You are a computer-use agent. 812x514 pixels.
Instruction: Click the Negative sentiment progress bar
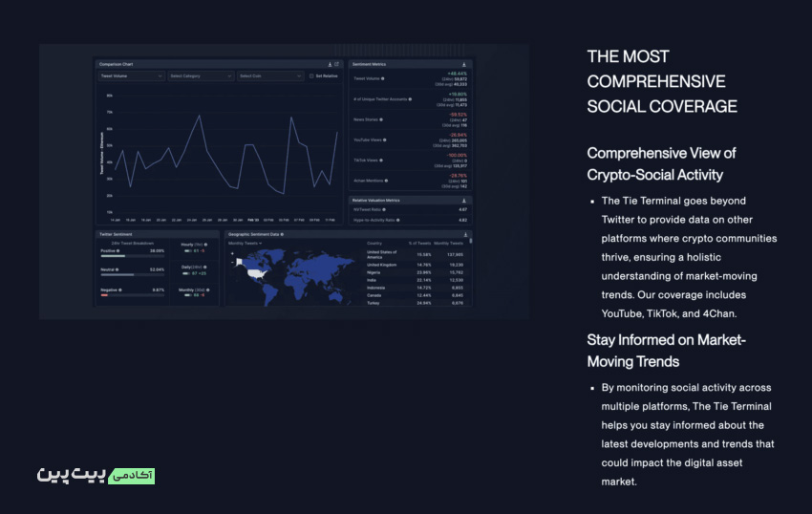[132, 295]
